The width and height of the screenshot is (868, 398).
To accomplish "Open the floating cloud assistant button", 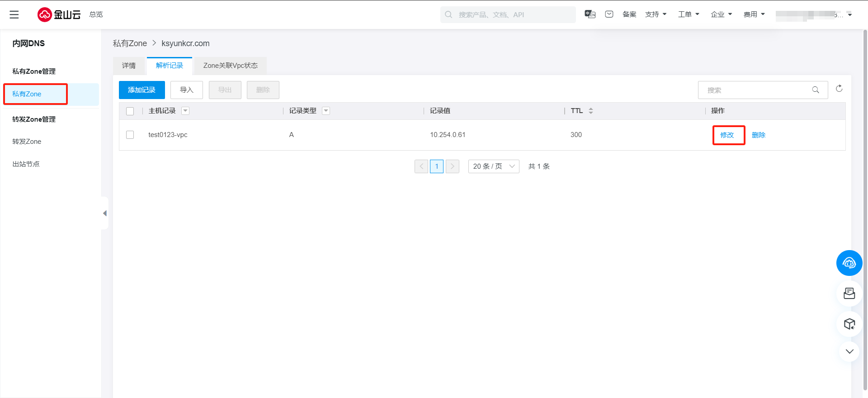I will [849, 263].
